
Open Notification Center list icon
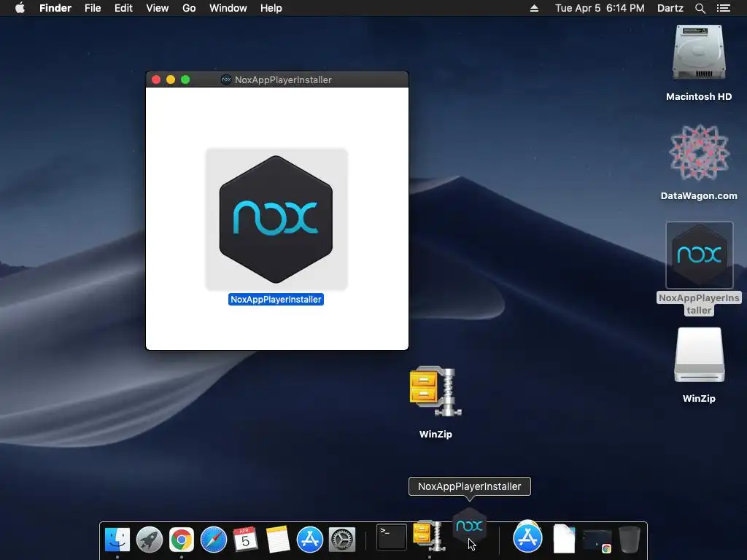coord(723,8)
